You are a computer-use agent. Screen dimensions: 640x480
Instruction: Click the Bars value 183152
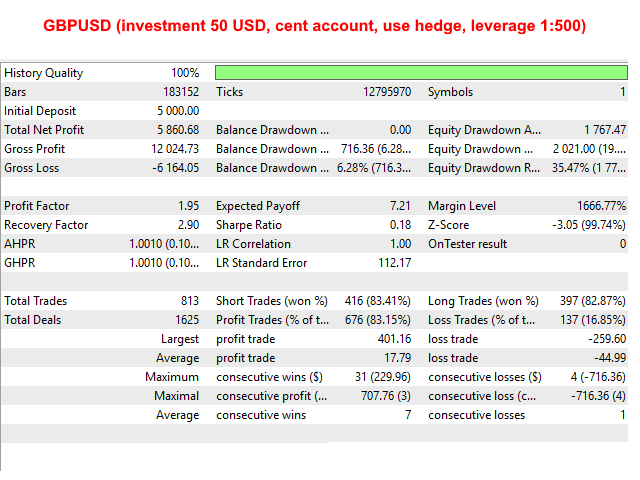pyautogui.click(x=178, y=92)
